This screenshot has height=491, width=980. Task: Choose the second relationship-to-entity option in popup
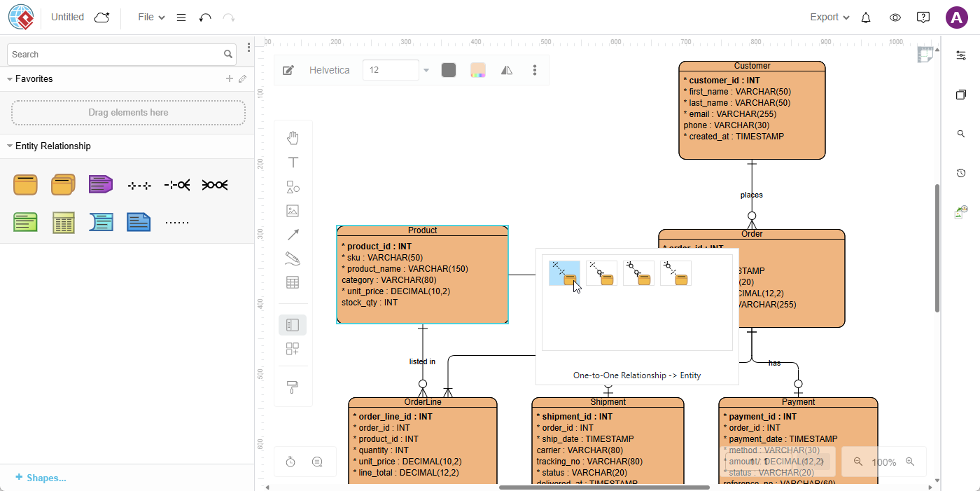click(x=601, y=273)
